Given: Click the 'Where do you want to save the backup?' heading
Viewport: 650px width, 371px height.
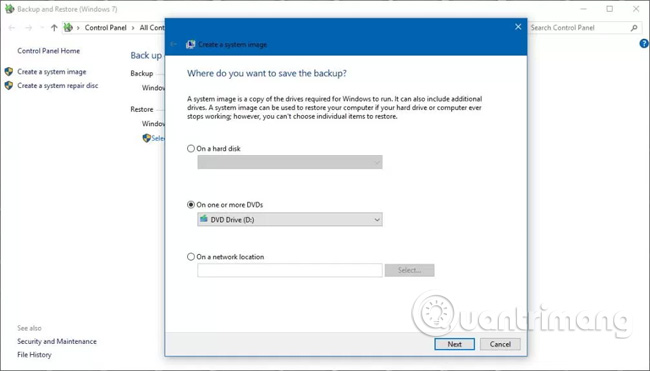Looking at the screenshot, I should 267,73.
